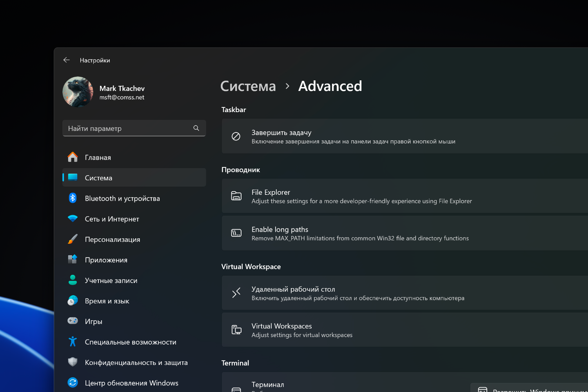The height and width of the screenshot is (392, 588).
Task: Select Время и язык label
Action: point(107,301)
